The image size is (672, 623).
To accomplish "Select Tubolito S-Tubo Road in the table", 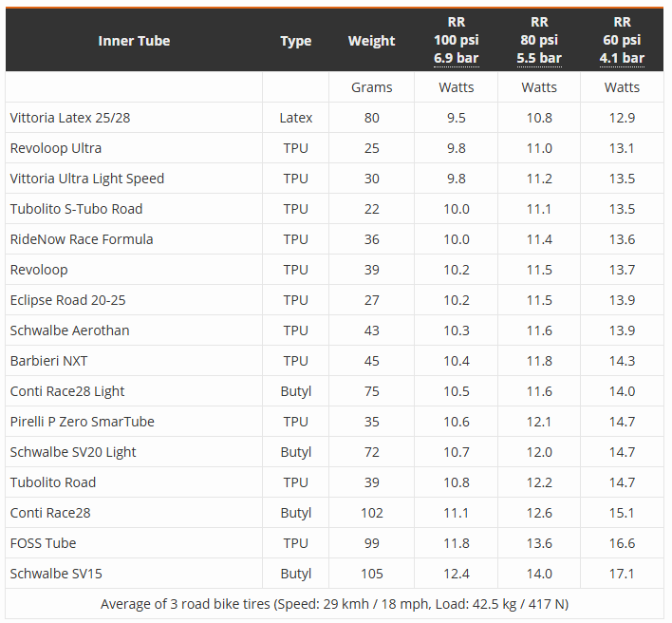I will click(76, 209).
